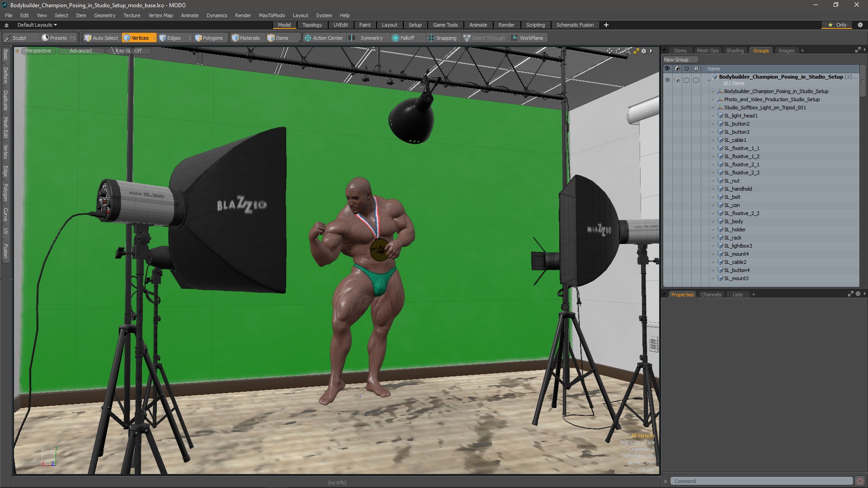Switch to Materials selection mode
Image resolution: width=868 pixels, height=488 pixels.
[x=246, y=38]
